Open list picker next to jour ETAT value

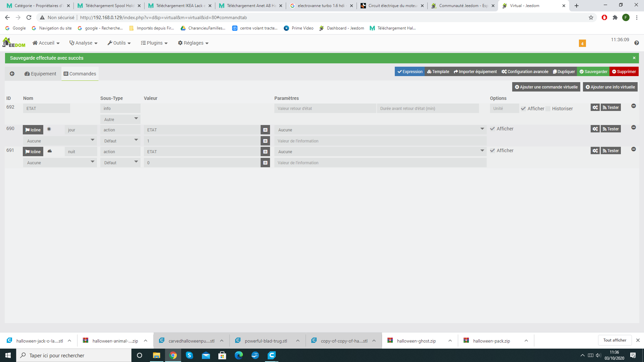tap(265, 130)
